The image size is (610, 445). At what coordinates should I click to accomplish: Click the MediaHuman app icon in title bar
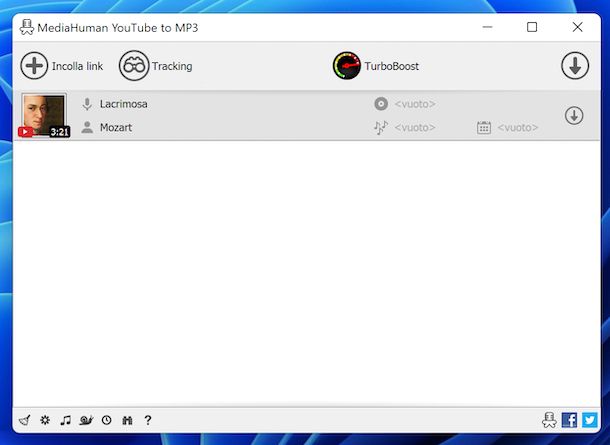coord(27,27)
